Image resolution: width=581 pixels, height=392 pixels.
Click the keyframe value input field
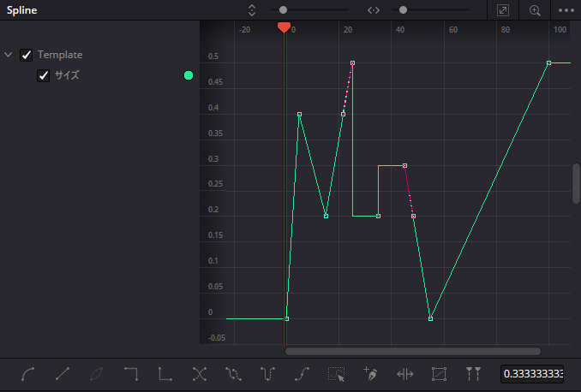pos(532,374)
